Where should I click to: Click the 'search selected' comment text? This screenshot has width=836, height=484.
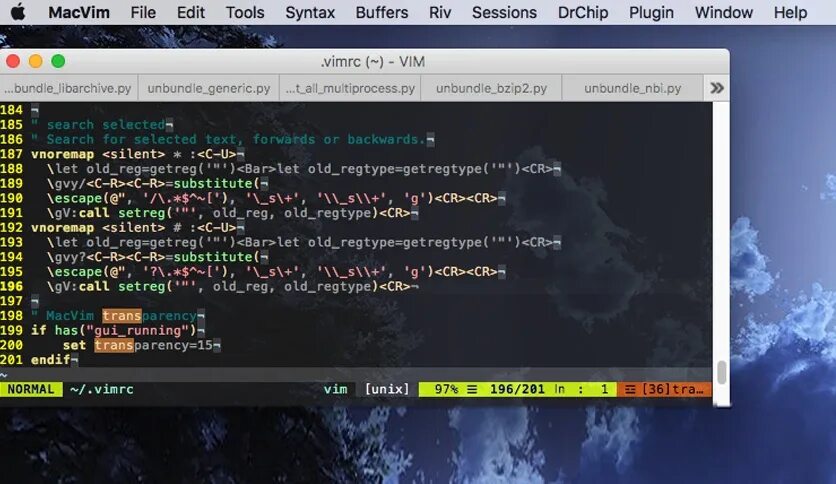106,125
